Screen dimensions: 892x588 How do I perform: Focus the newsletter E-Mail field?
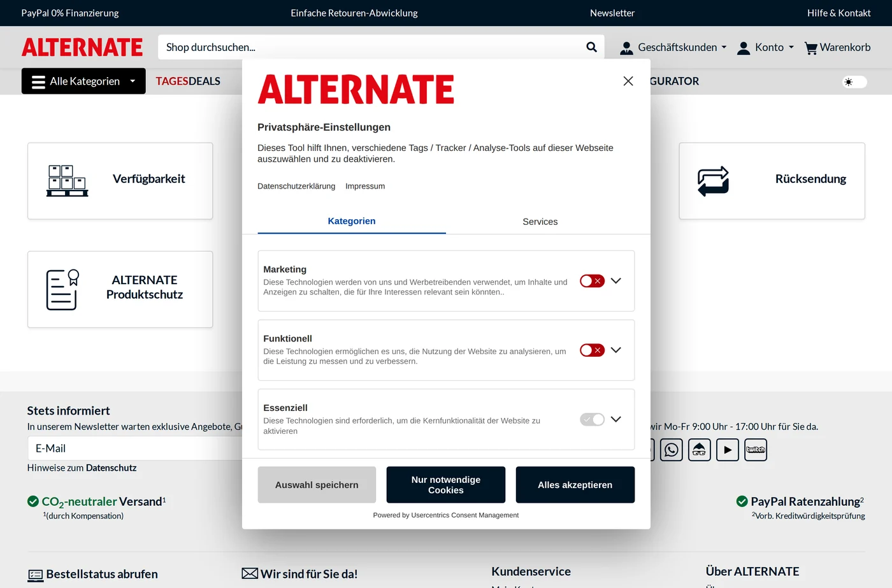click(135, 448)
